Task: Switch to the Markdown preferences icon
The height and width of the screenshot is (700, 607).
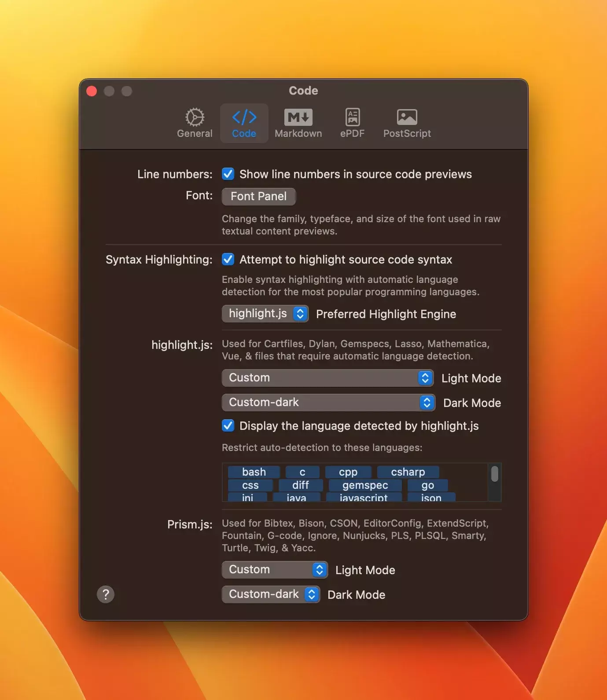Action: tap(298, 123)
